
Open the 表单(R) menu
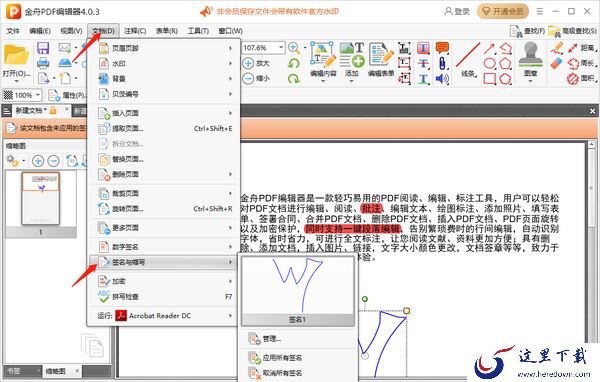click(x=166, y=31)
